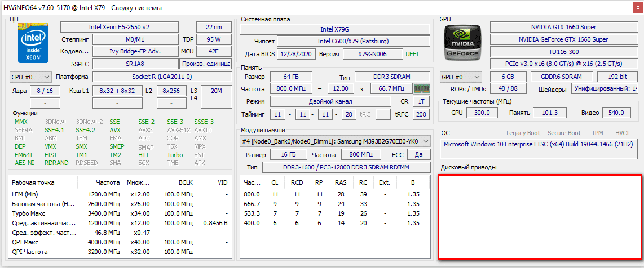The height and width of the screenshot is (268, 644).
Task: Click the CR 1T field
Action: [421, 101]
